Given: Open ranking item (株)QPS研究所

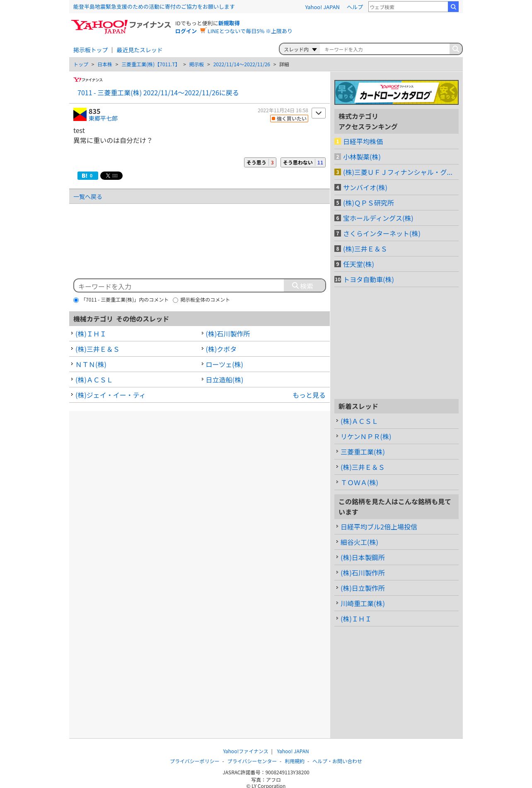Looking at the screenshot, I should [368, 203].
